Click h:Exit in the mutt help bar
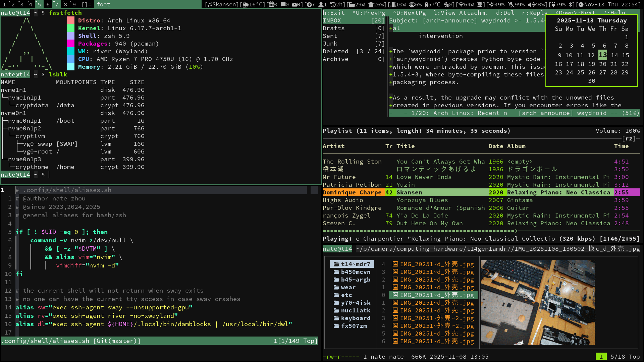This screenshot has height=362, width=644. pyautogui.click(x=334, y=13)
